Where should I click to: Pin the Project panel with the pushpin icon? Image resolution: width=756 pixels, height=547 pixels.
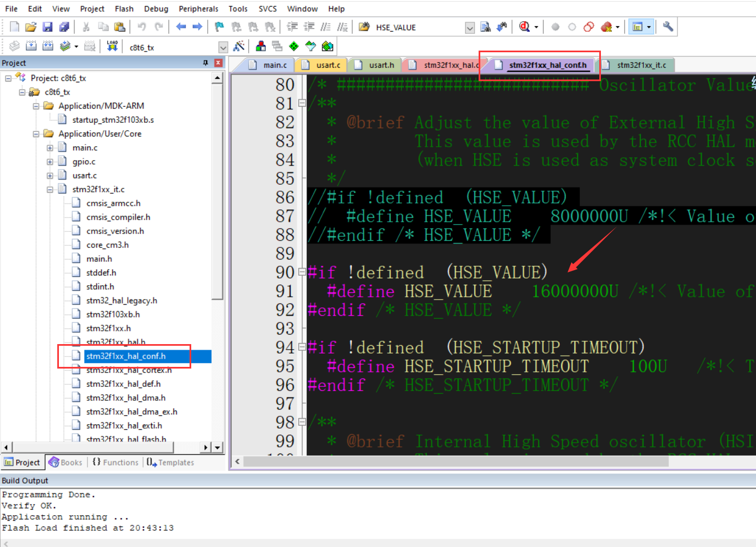pos(206,63)
